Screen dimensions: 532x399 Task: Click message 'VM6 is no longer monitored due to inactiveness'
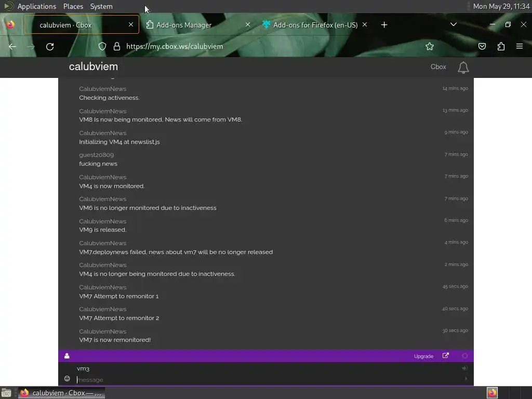point(148,208)
